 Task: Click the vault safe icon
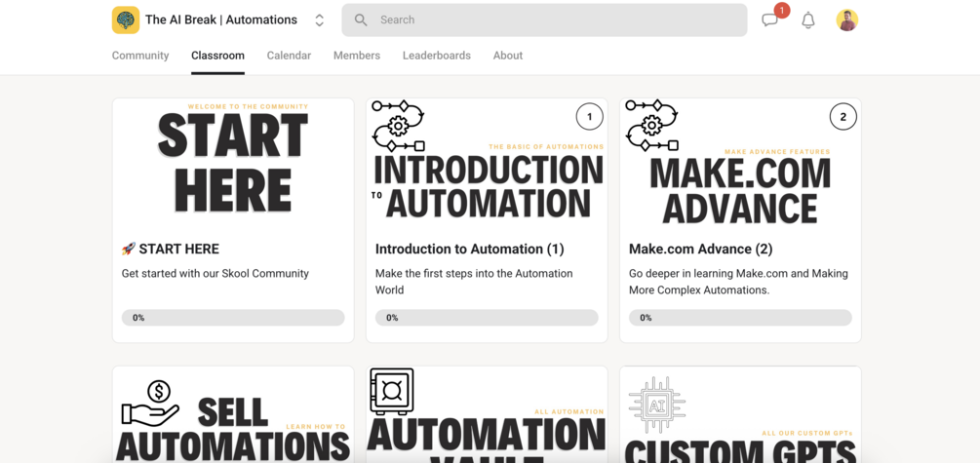coord(392,392)
